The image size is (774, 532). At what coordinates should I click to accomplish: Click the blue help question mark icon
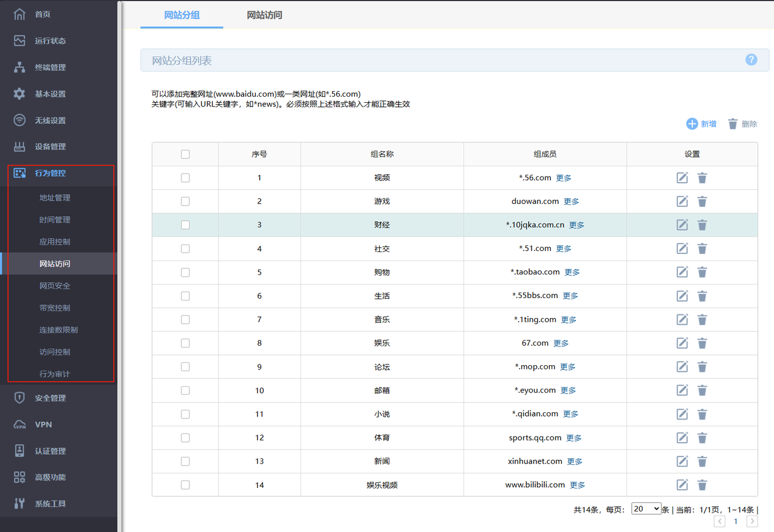pos(751,60)
